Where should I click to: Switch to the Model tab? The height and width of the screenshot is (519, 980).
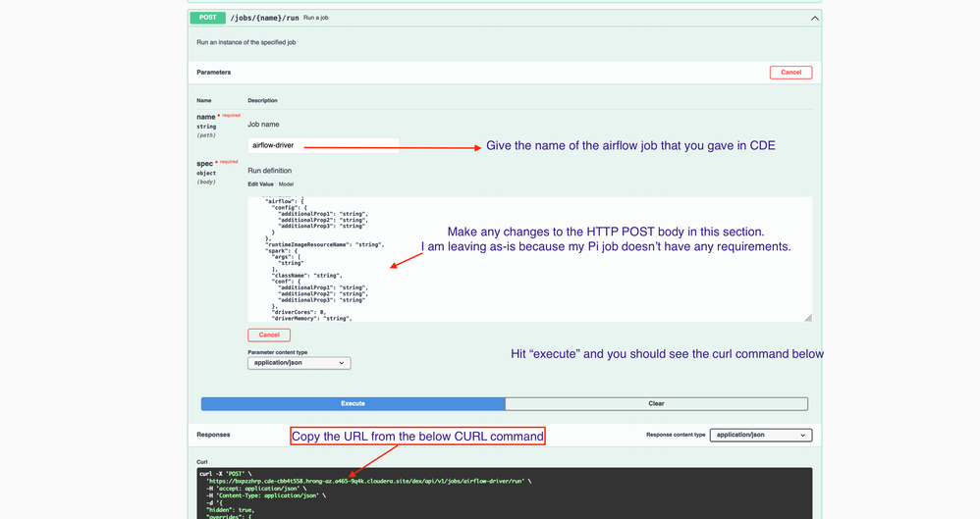click(x=287, y=184)
